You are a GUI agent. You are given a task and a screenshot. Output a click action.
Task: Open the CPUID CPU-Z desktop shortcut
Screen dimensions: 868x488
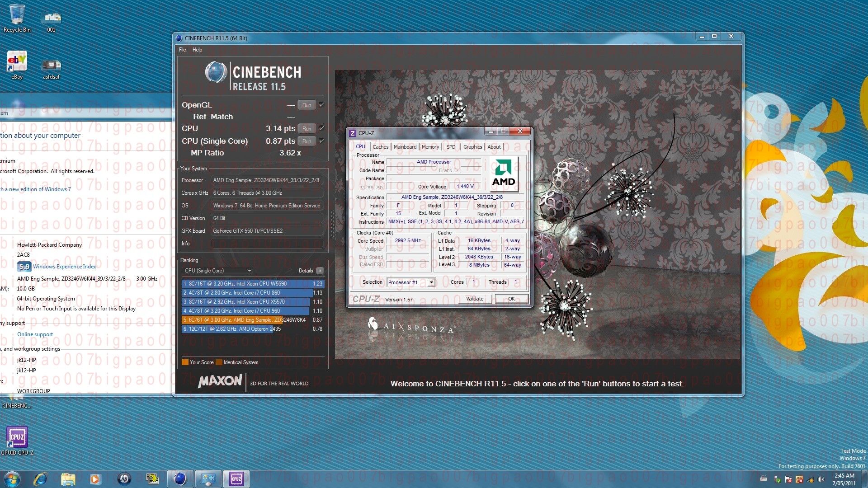(17, 438)
